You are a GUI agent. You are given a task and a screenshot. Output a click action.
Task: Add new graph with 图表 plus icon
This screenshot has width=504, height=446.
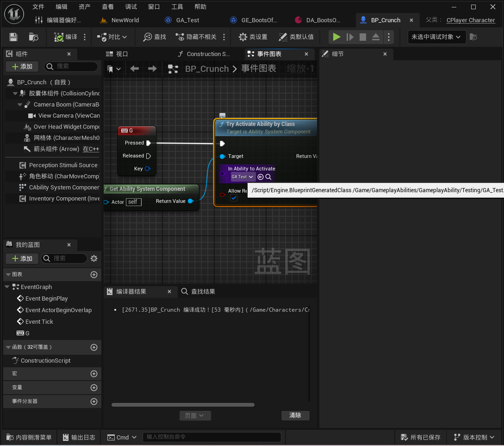(94, 275)
